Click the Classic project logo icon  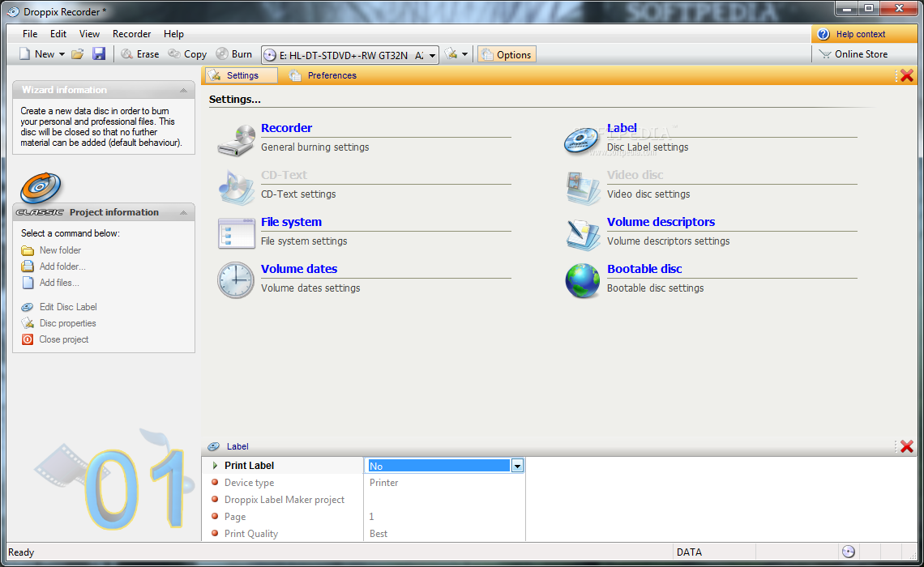click(x=40, y=189)
